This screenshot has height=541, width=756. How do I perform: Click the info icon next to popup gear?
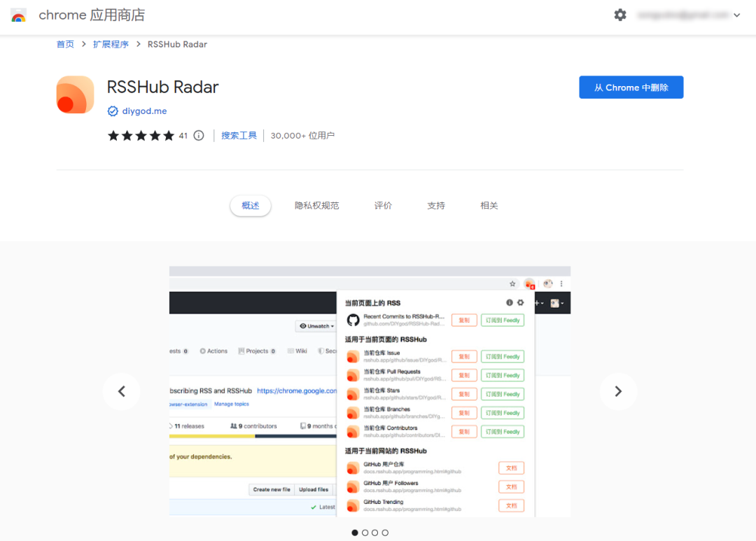[510, 302]
